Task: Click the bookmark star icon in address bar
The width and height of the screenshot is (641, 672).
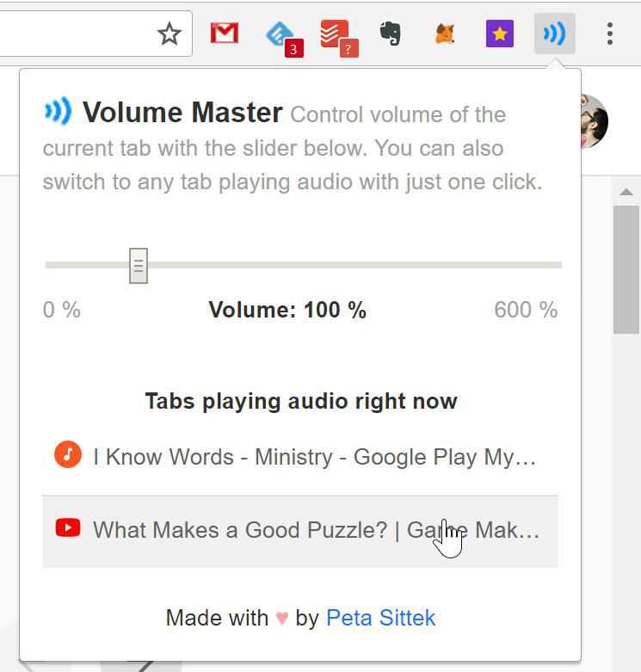Action: point(169,34)
